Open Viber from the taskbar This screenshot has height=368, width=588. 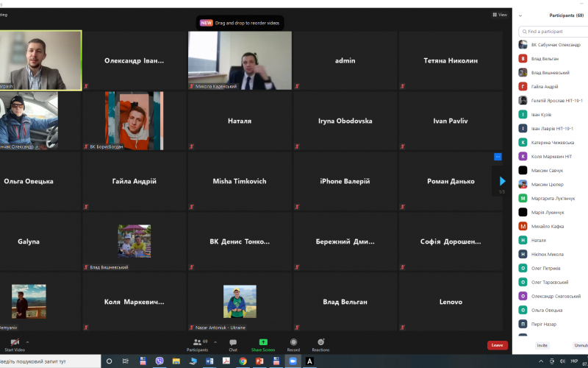pyautogui.click(x=159, y=361)
